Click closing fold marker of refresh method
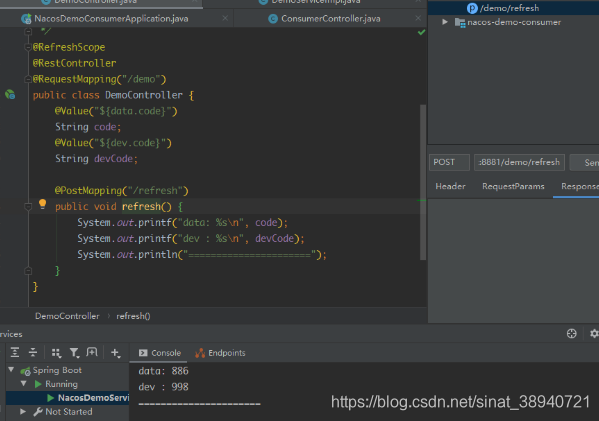Image resolution: width=599 pixels, height=421 pixels. pyautogui.click(x=28, y=271)
